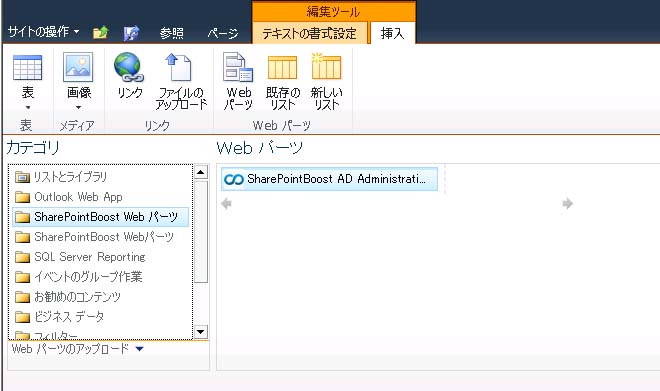Screen dimensions: 660x391
Task: Select the SharePointBoost AD Administration web part
Action: (x=330, y=179)
